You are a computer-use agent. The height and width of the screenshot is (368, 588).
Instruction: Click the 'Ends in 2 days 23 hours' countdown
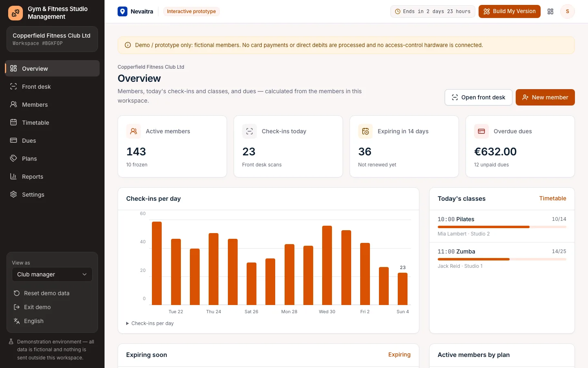(433, 11)
